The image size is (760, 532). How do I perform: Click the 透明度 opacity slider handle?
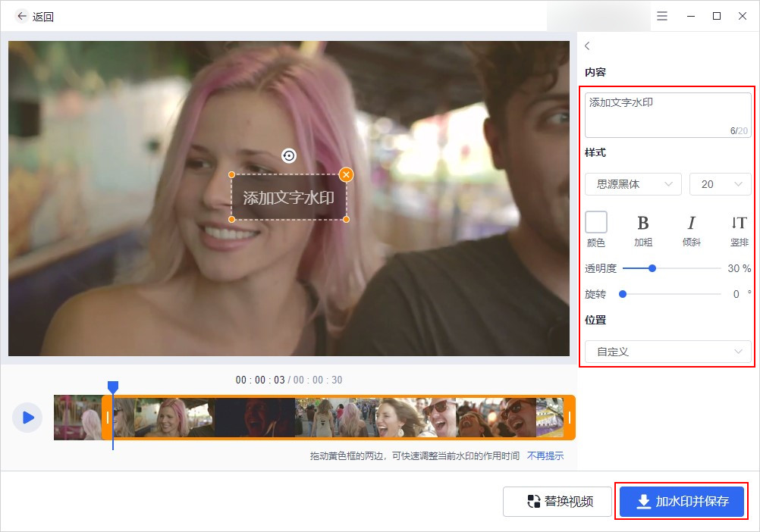(x=652, y=268)
